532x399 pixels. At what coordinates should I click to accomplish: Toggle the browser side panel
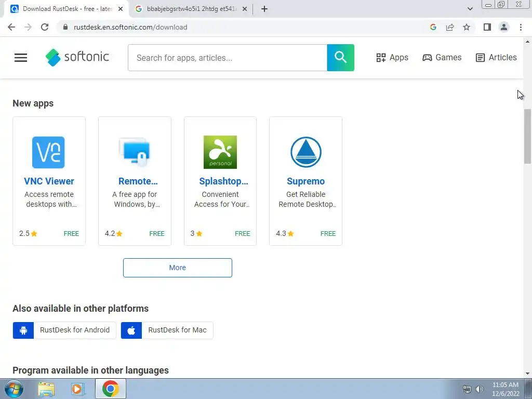point(487,27)
